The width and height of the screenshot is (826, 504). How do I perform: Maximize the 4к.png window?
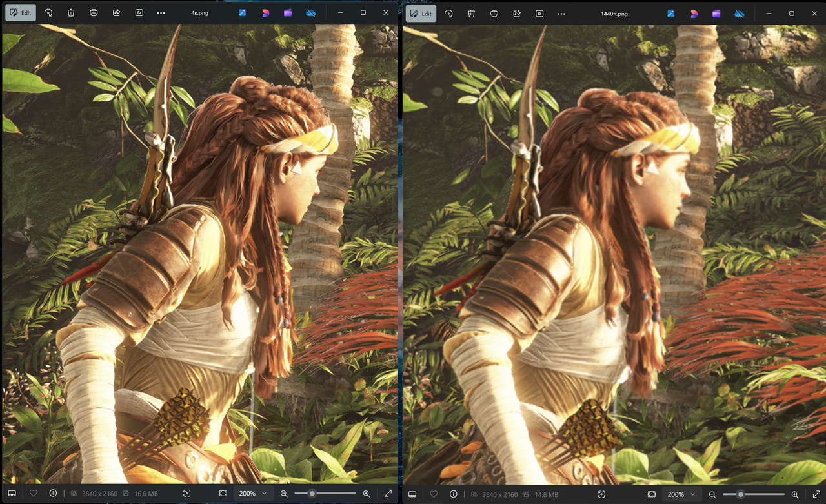[x=363, y=13]
